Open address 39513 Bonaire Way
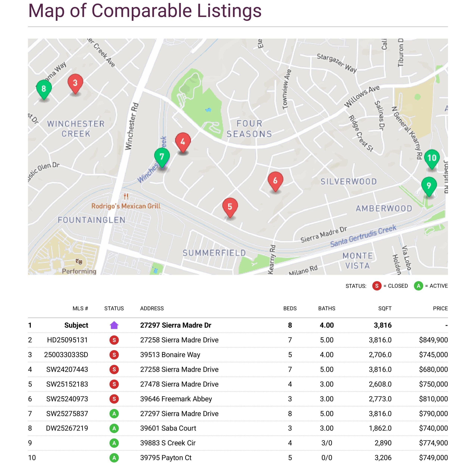Image resolution: width=476 pixels, height=472 pixels. tap(170, 355)
